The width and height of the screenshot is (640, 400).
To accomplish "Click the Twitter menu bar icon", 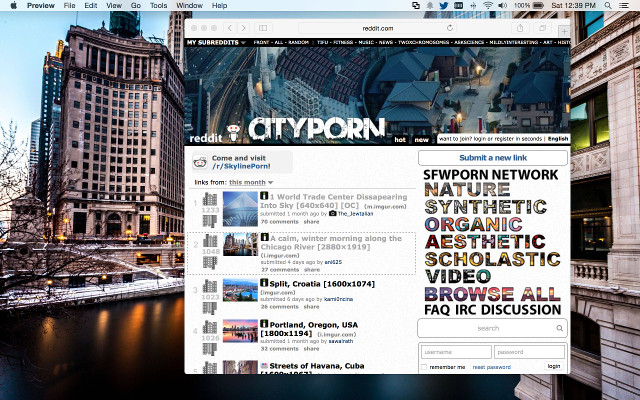I will point(444,5).
